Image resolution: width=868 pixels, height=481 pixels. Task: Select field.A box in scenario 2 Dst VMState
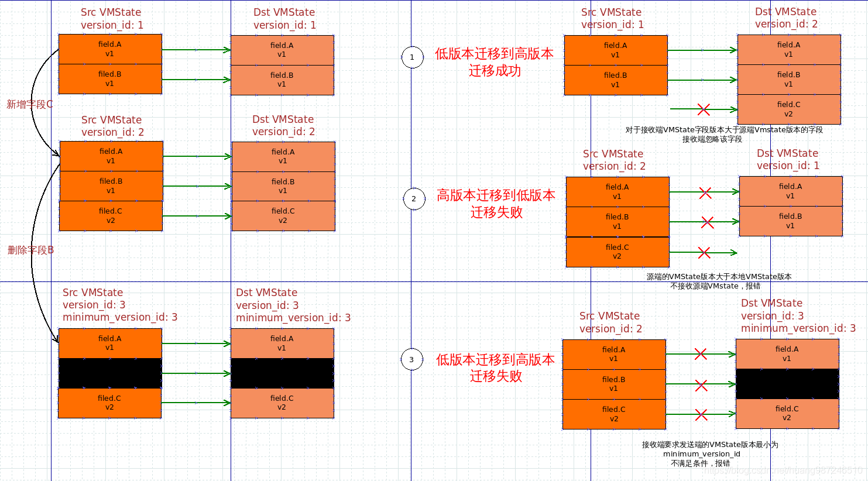point(791,191)
